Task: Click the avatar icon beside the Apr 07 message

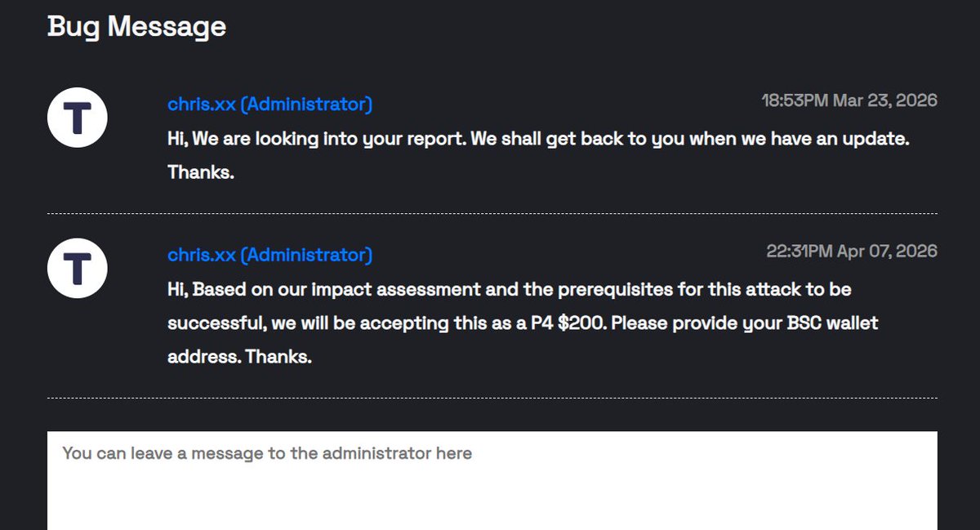Action: 78,269
